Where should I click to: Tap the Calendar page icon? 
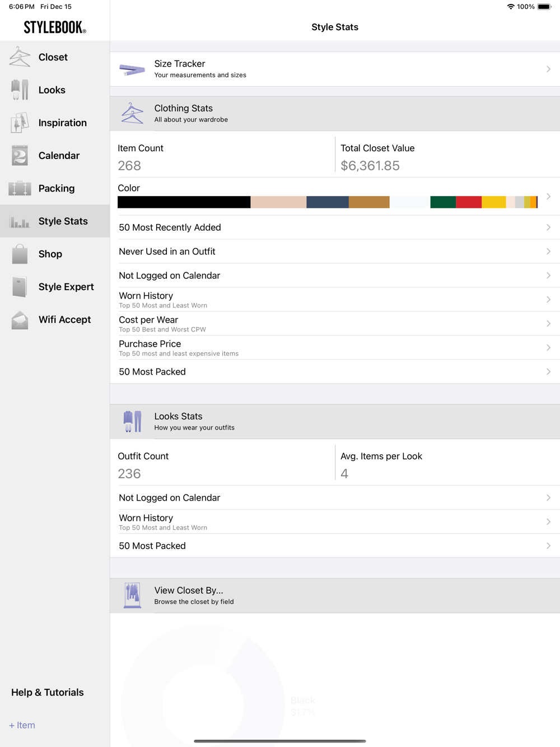tap(20, 155)
